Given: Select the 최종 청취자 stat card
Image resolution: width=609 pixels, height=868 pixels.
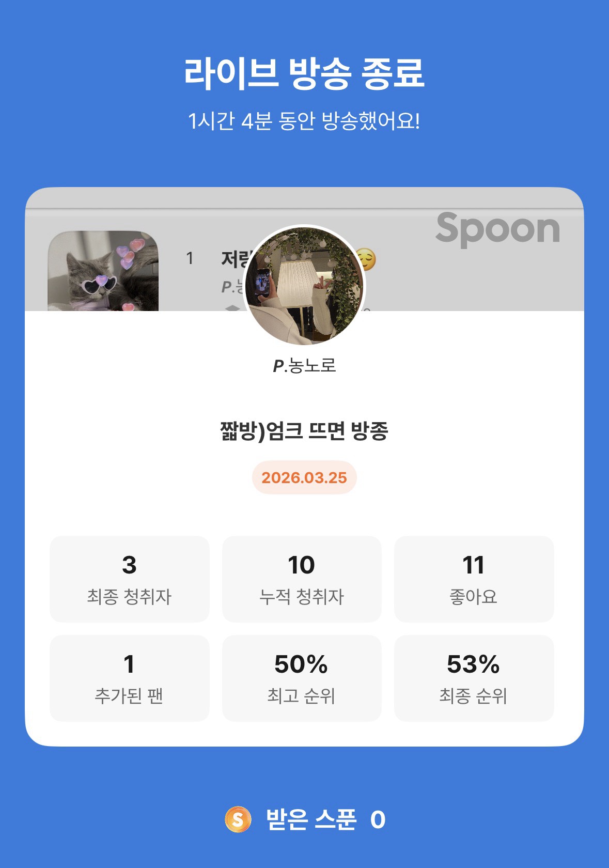Looking at the screenshot, I should click(x=129, y=579).
